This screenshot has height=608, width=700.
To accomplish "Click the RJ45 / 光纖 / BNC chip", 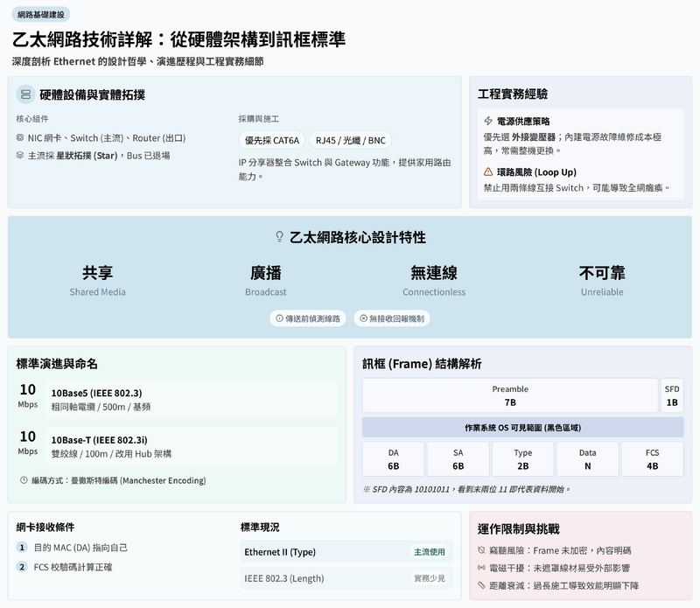I will pos(352,140).
